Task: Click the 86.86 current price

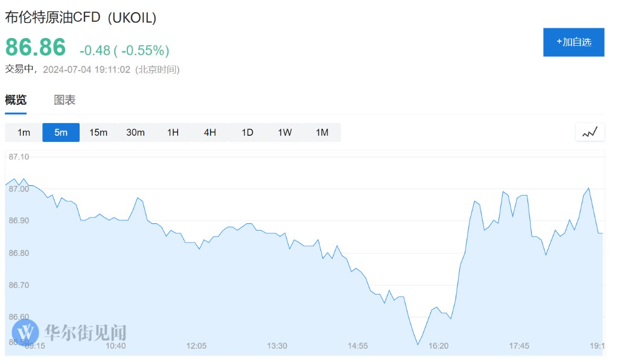Action: [x=35, y=47]
